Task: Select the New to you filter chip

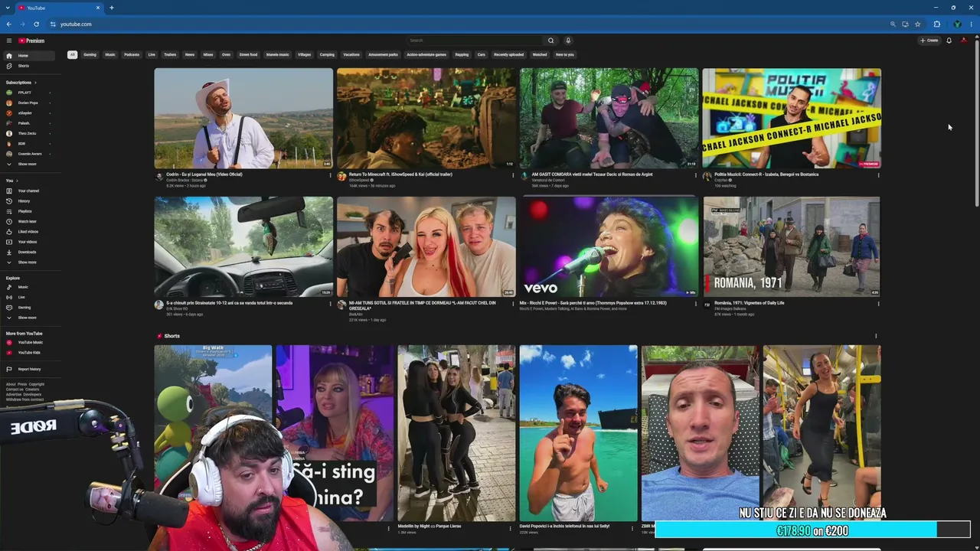Action: 564,54
